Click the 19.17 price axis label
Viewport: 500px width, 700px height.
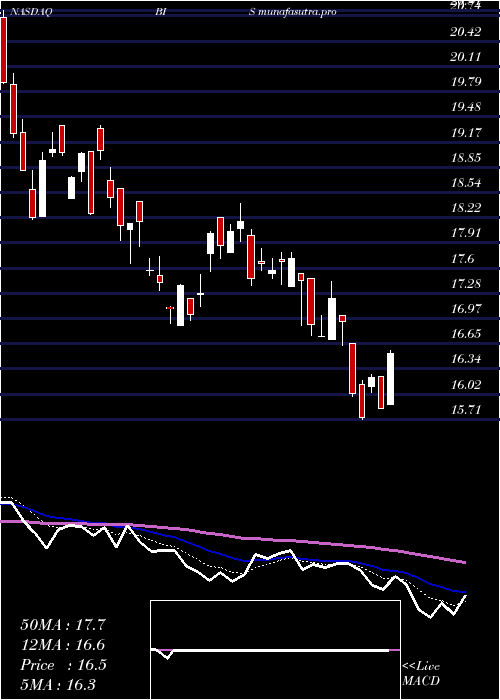click(x=466, y=133)
